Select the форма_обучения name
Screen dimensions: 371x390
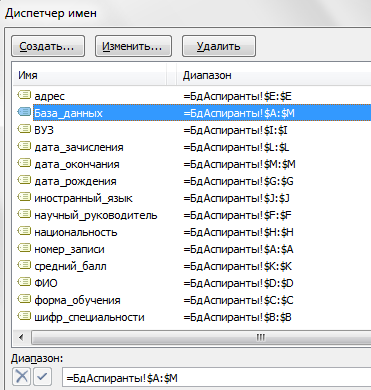coord(77,300)
